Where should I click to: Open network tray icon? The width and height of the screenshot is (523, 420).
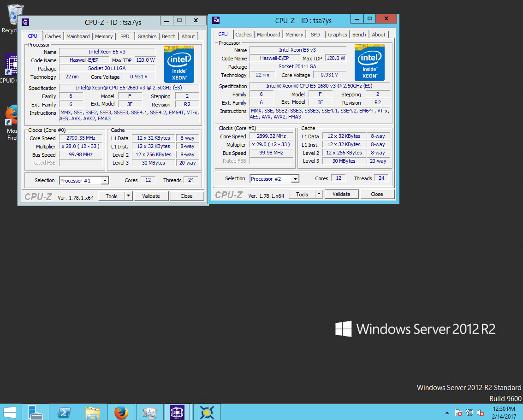point(470,413)
